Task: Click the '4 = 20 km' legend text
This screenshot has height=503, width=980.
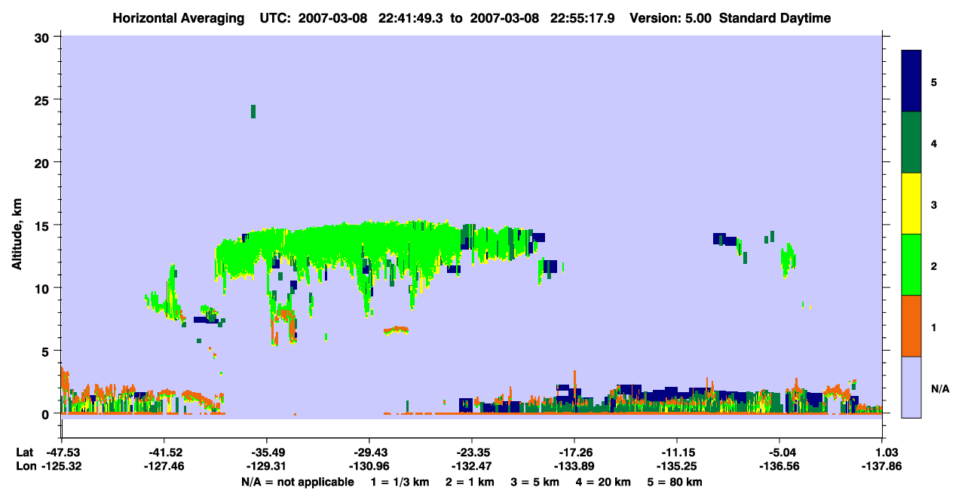Action: point(603,482)
